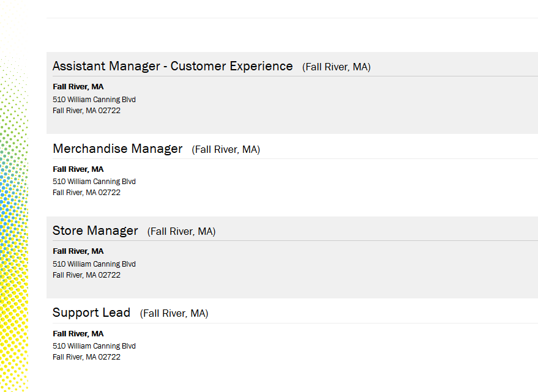Click the location tag beside Store Manager title
The width and height of the screenshot is (538, 392).
pyautogui.click(x=181, y=231)
